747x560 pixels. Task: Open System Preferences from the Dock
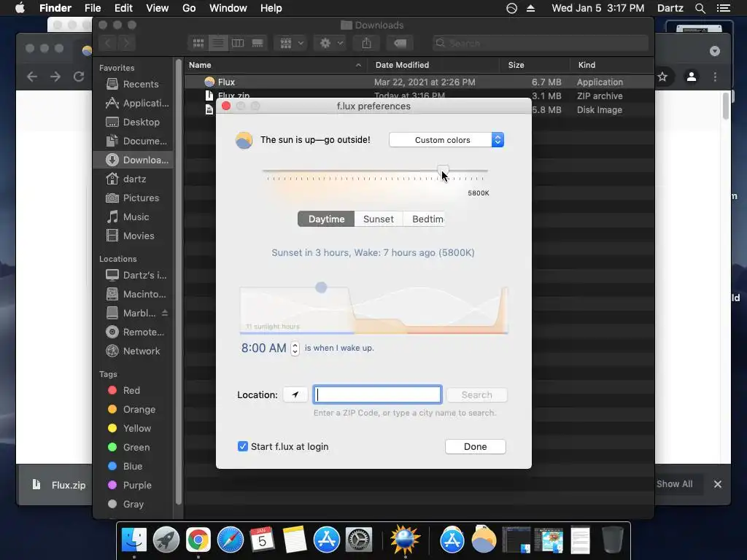click(x=358, y=540)
